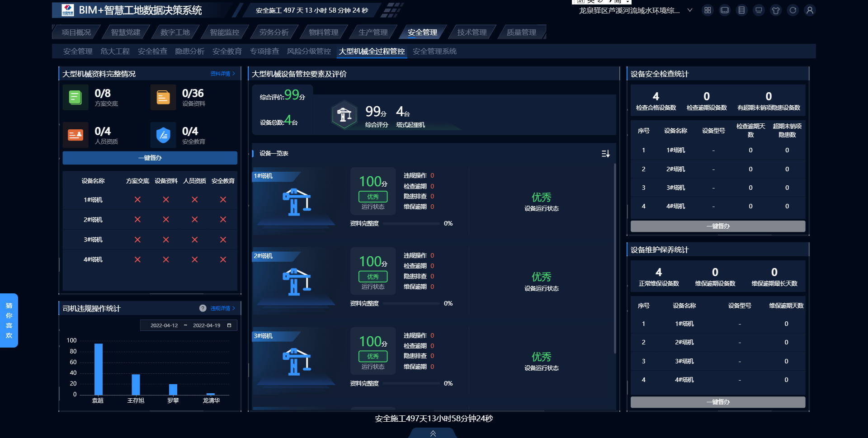Click the calendar icon in date range
The image size is (868, 438).
[x=229, y=325]
